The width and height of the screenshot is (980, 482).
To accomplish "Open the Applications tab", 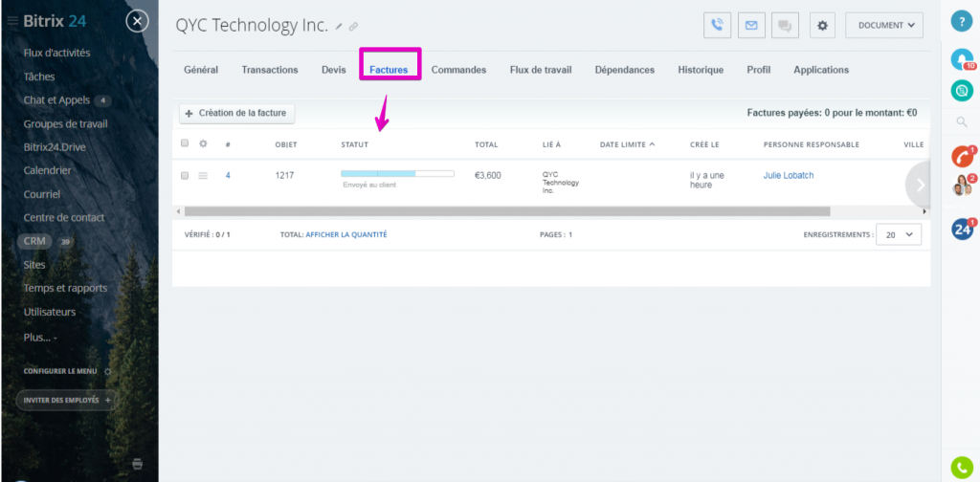I will [821, 70].
